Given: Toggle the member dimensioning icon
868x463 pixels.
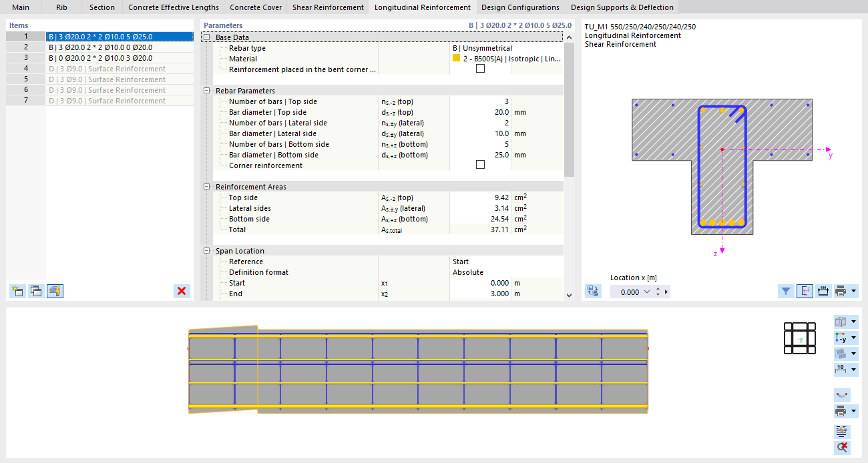Looking at the screenshot, I should 841,370.
